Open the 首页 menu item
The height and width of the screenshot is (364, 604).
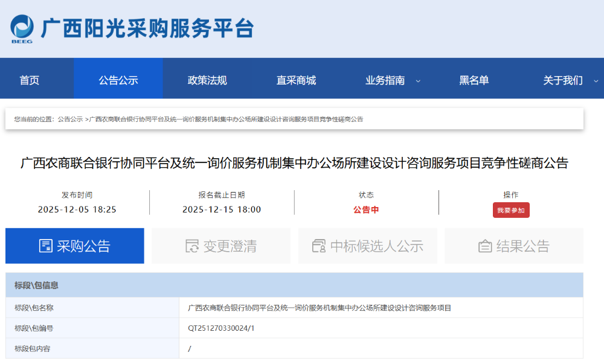[x=30, y=80]
